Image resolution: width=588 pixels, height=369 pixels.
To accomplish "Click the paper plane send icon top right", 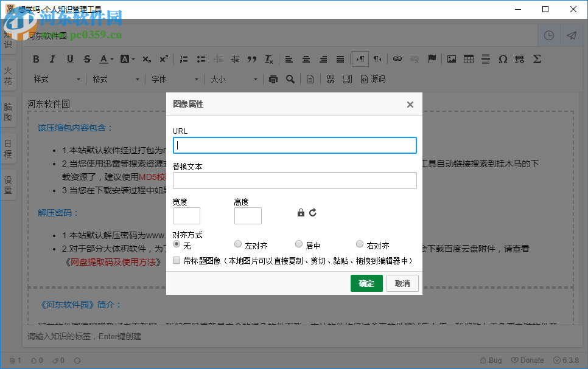I will point(571,35).
